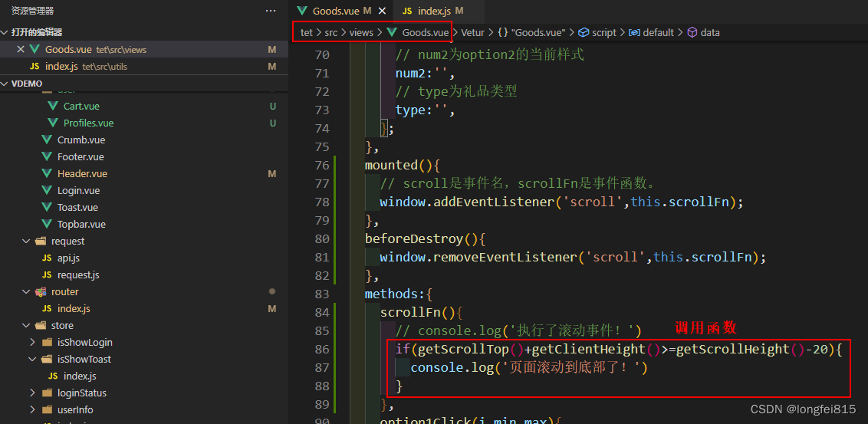Collapse the request folder
The image size is (868, 424).
(26, 241)
